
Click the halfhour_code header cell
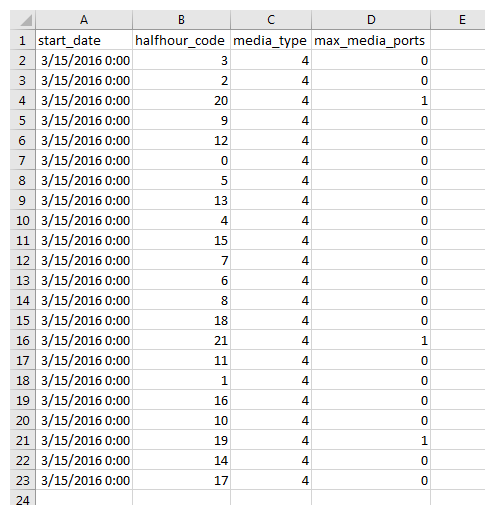(x=181, y=40)
